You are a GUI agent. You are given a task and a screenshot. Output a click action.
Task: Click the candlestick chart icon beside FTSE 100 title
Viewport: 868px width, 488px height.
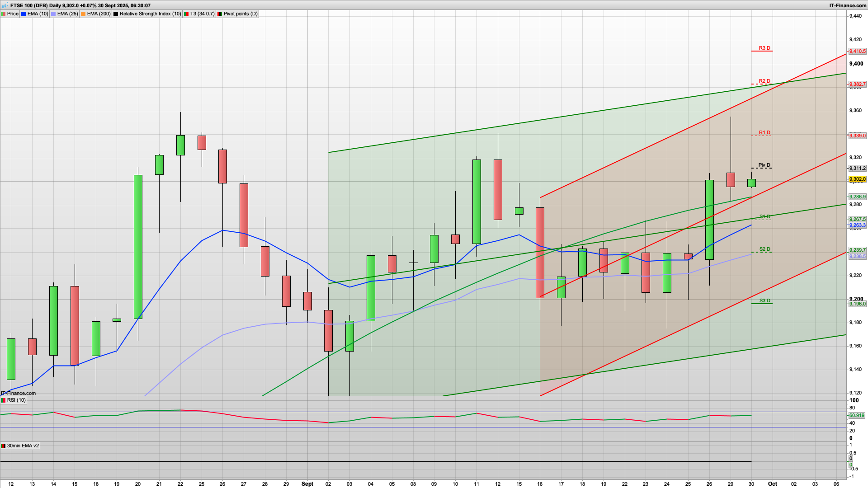[x=5, y=5]
